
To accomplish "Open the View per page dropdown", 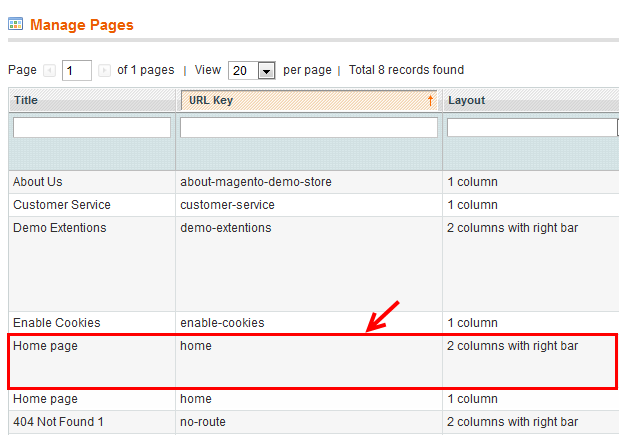I will pos(251,71).
